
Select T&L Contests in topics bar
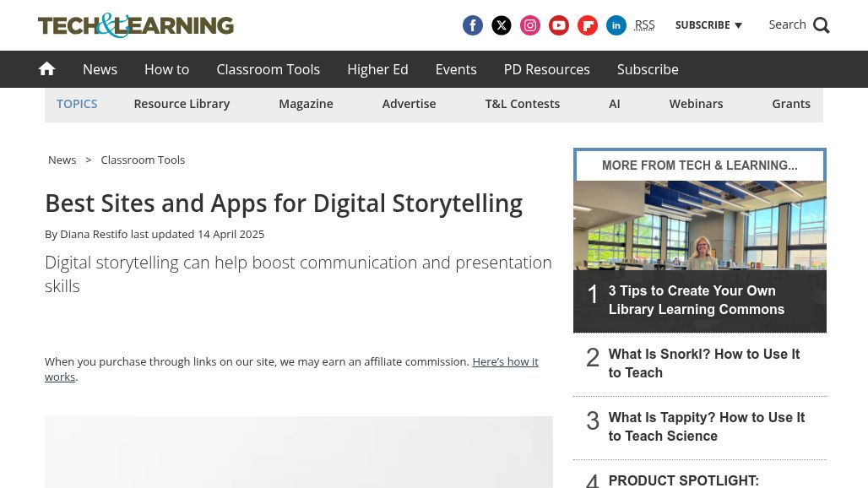[x=523, y=104]
